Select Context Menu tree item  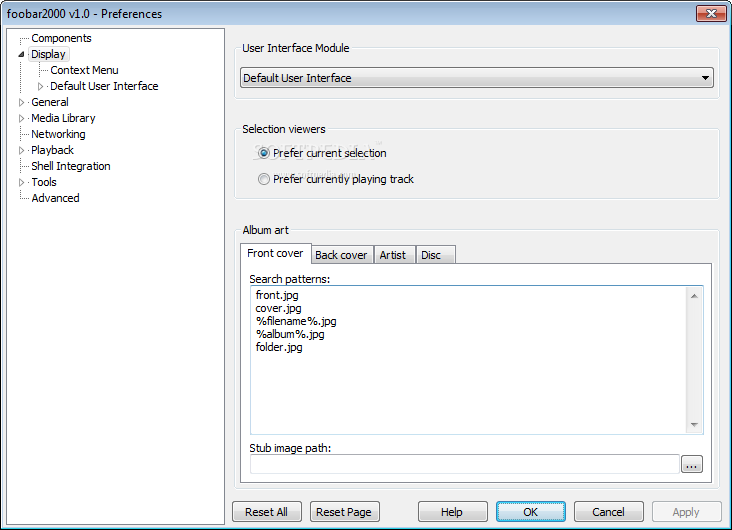[x=84, y=71]
